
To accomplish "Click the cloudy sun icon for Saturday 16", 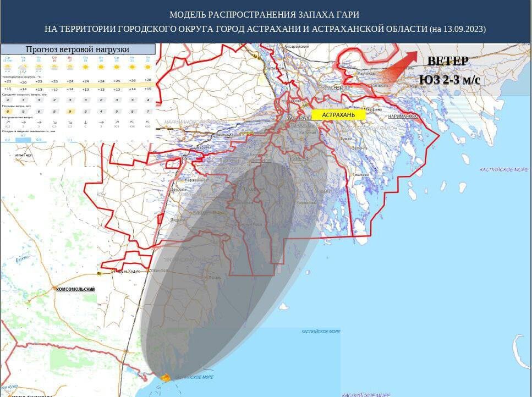I will click(x=54, y=68).
